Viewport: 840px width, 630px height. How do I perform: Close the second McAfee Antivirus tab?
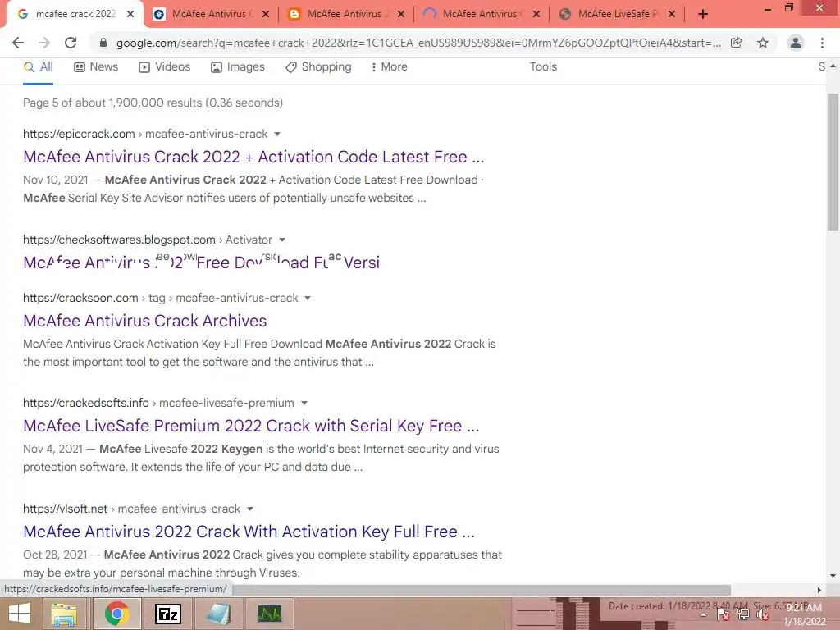[x=266, y=15]
